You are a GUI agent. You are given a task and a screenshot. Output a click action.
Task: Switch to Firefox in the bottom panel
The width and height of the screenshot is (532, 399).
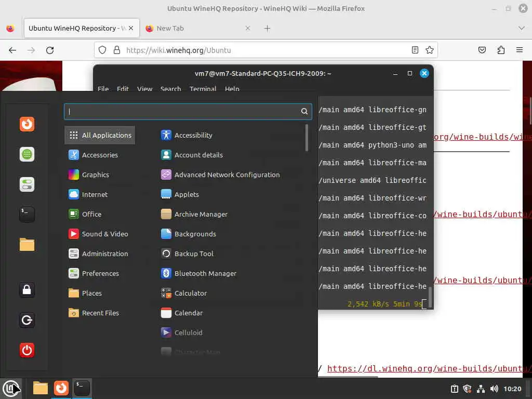tap(61, 388)
